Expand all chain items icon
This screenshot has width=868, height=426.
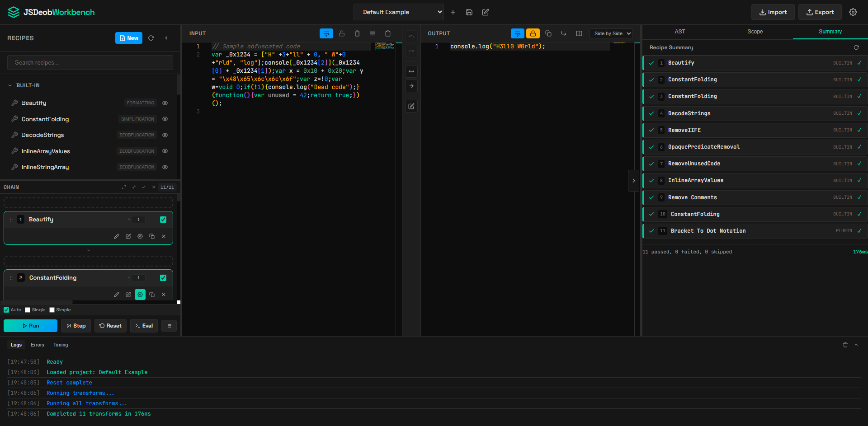pyautogui.click(x=124, y=187)
